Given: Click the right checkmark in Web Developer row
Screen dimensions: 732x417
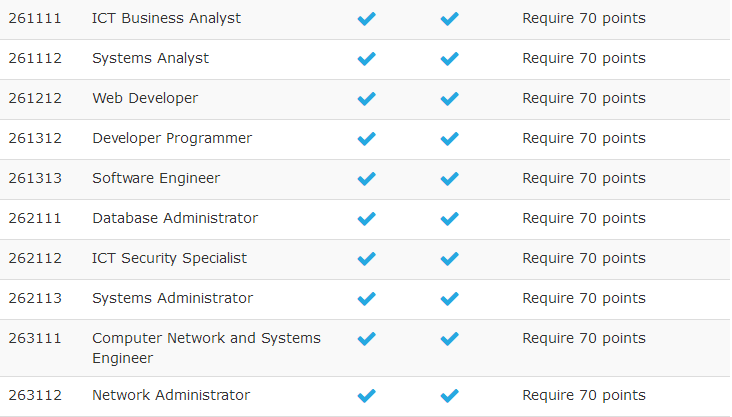Looking at the screenshot, I should [449, 99].
